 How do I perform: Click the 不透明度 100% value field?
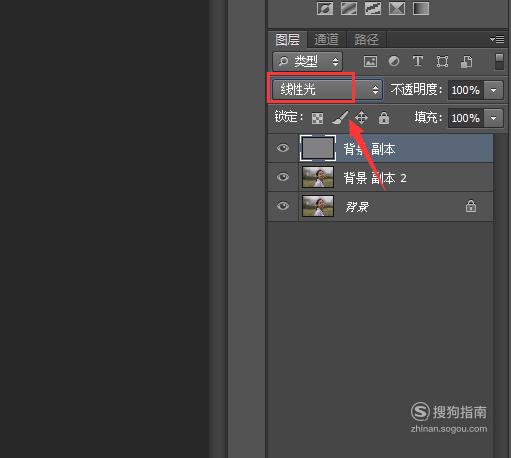point(465,90)
